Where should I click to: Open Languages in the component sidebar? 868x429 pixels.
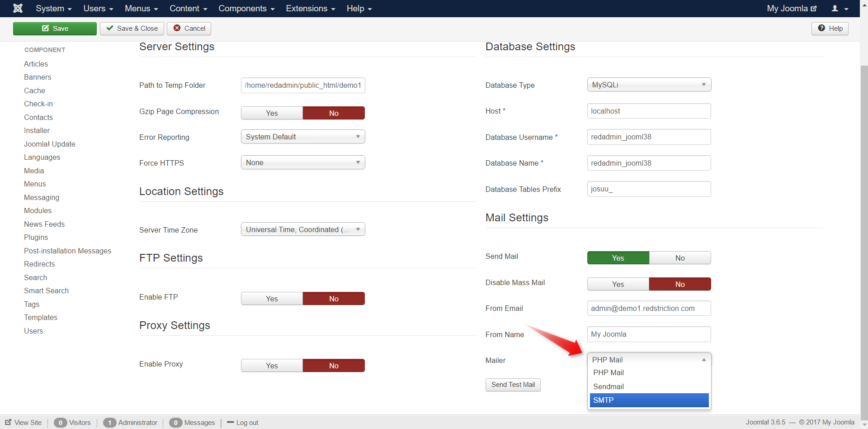tap(42, 157)
